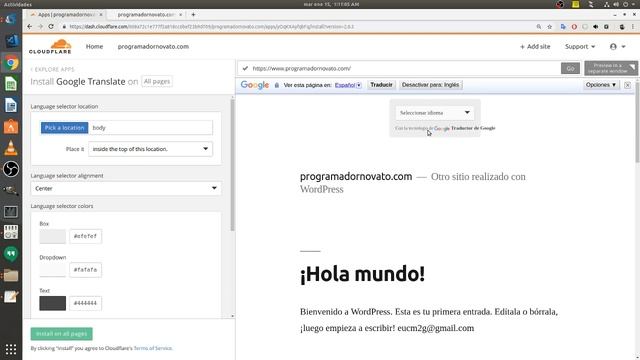Screen dimensions: 640x360
Task: Click 'Pick a location' button
Action: tap(64, 128)
